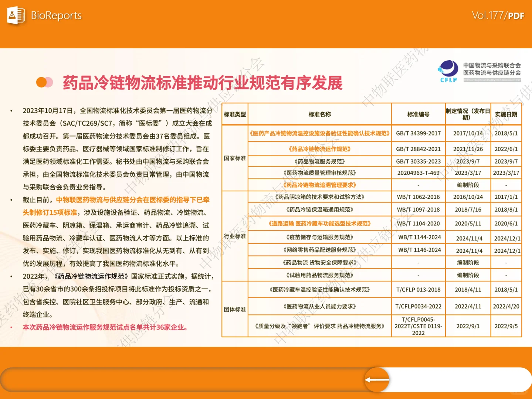
Task: Click the 团体标准 category cell
Action: (x=235, y=309)
